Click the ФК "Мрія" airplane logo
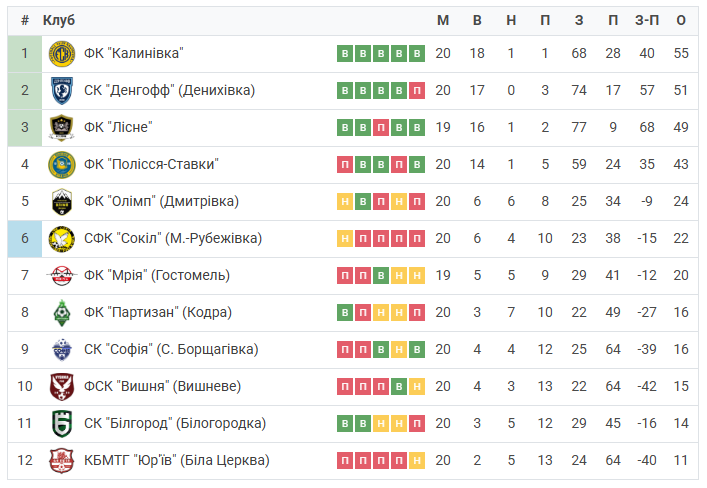This screenshot has width=707, height=488. click(x=62, y=276)
